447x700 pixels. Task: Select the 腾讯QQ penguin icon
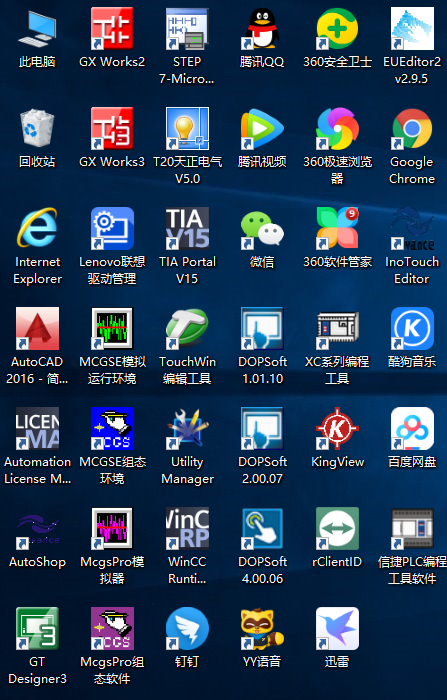point(262,29)
